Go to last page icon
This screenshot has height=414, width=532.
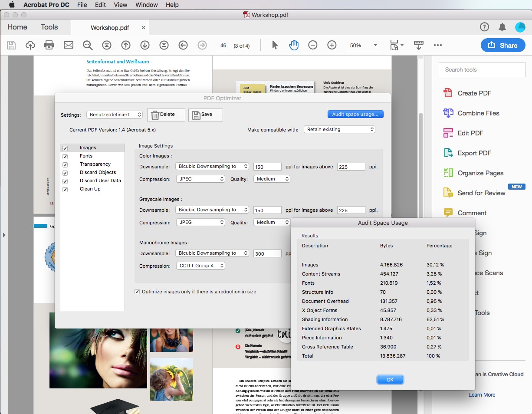(x=164, y=45)
